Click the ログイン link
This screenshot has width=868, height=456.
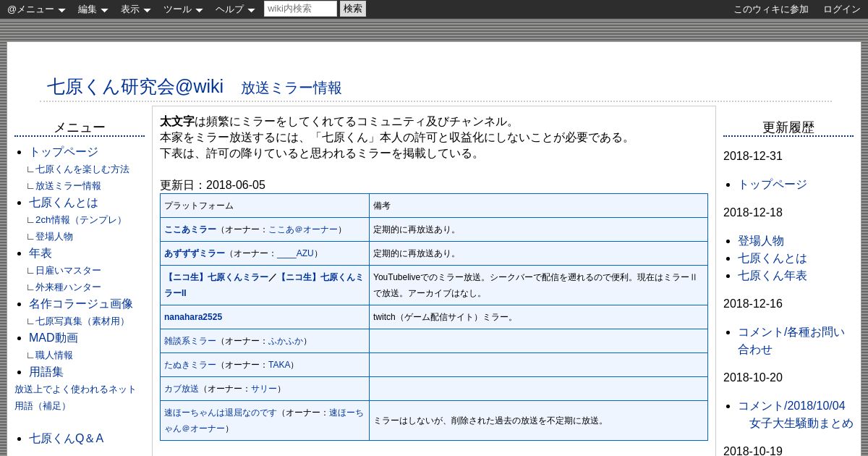pos(842,9)
